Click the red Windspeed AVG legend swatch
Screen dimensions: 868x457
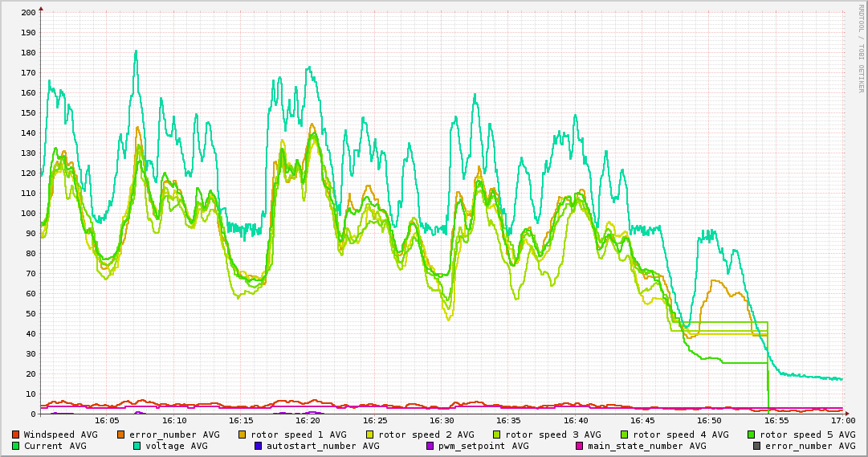16,435
